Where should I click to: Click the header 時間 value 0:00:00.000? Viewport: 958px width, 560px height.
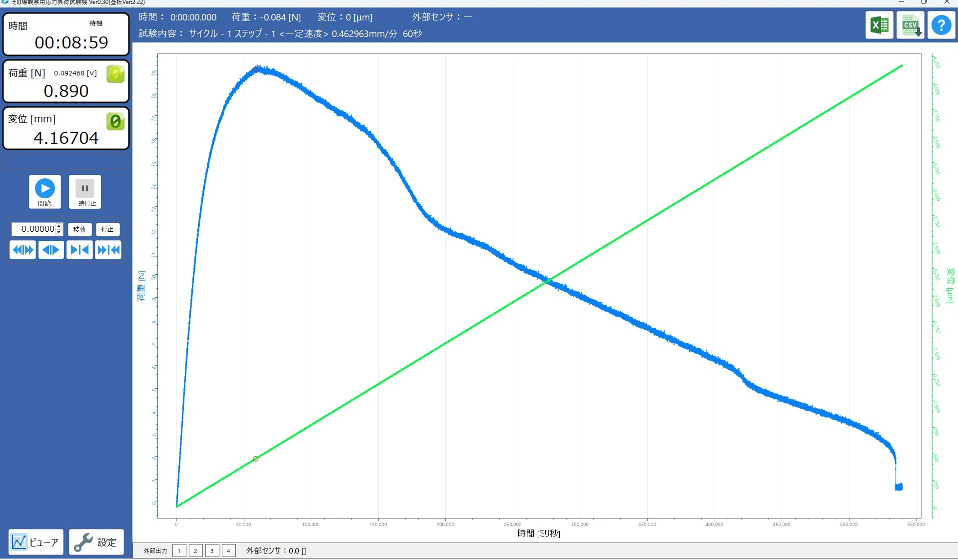(193, 17)
